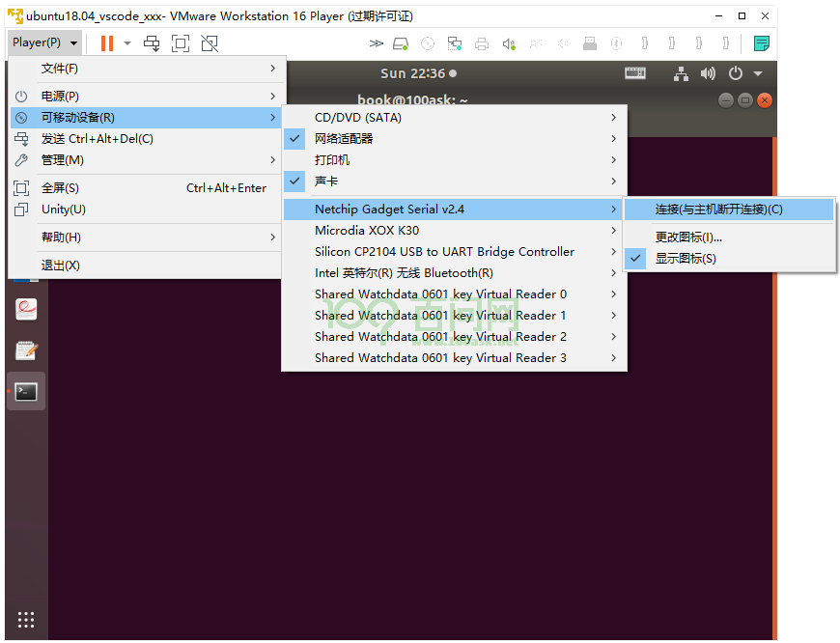
Task: Expand the CD/DVD (SATA) submenu
Action: [x=455, y=118]
